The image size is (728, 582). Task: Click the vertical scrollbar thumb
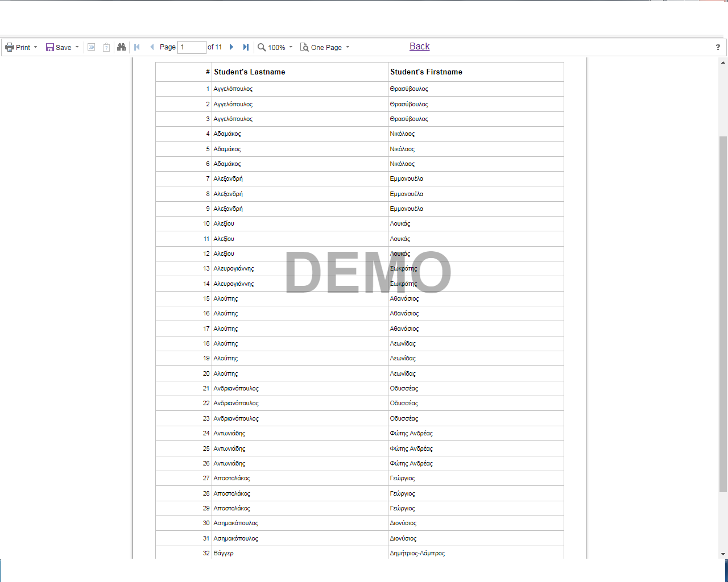723,314
